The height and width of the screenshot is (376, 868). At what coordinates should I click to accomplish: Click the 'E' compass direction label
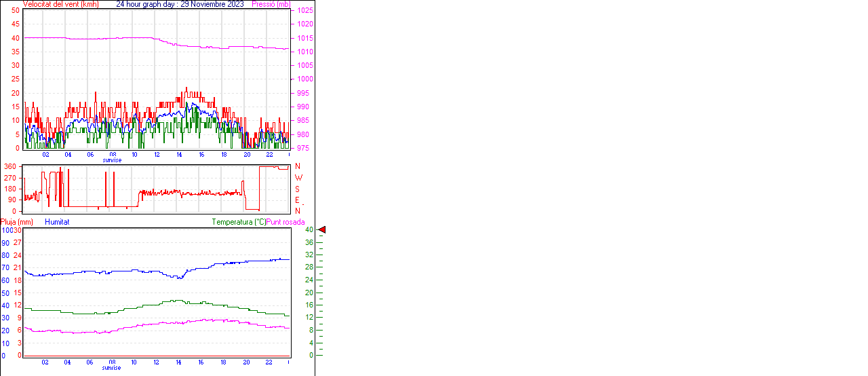[x=297, y=200]
